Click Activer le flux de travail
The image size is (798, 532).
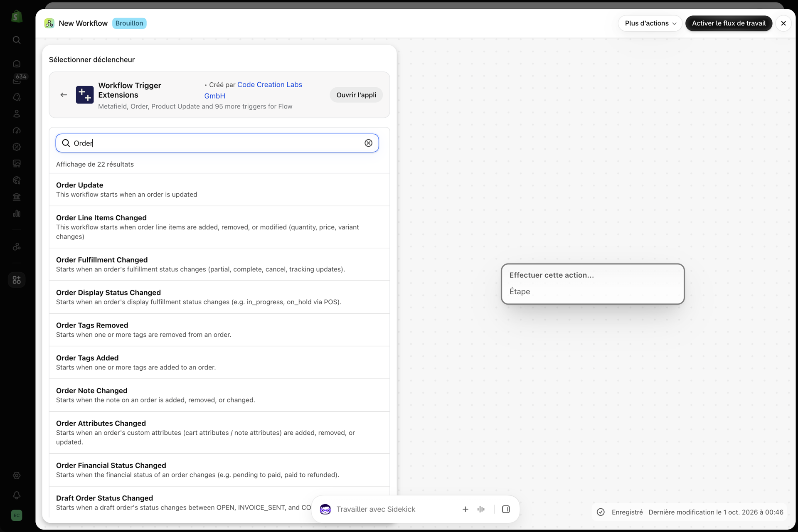(x=729, y=23)
